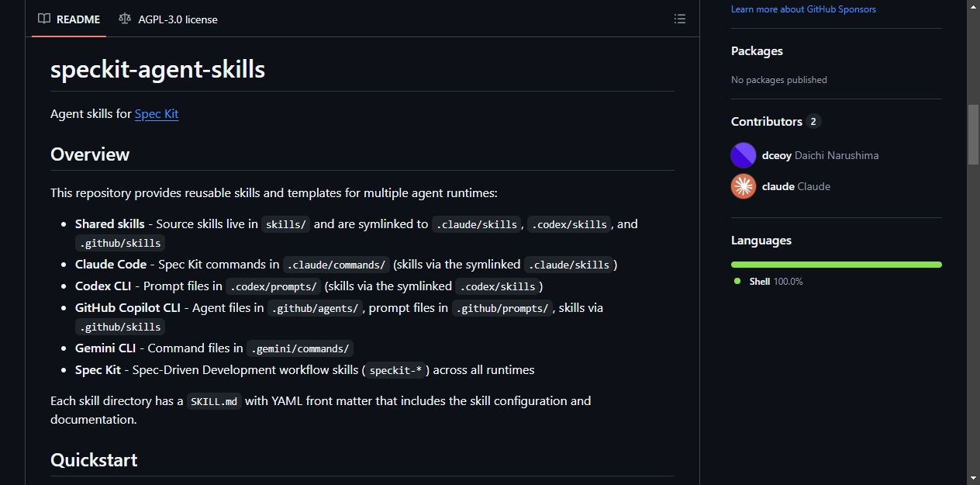Image resolution: width=980 pixels, height=485 pixels.
Task: Open Learn more about GitHub Sponsors
Action: [803, 9]
